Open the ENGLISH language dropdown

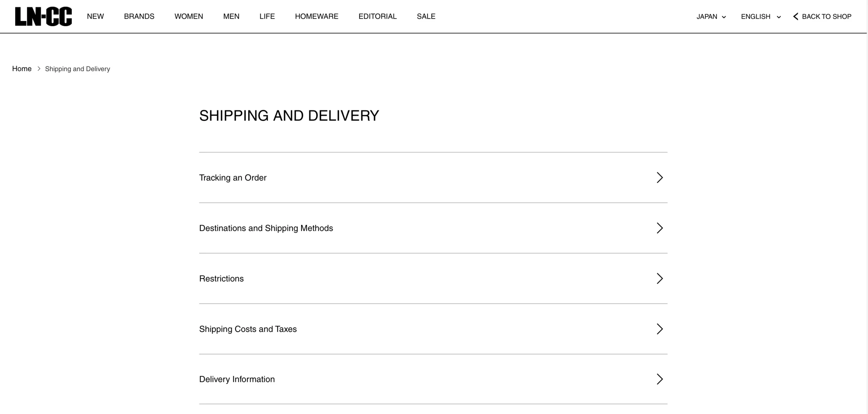761,17
